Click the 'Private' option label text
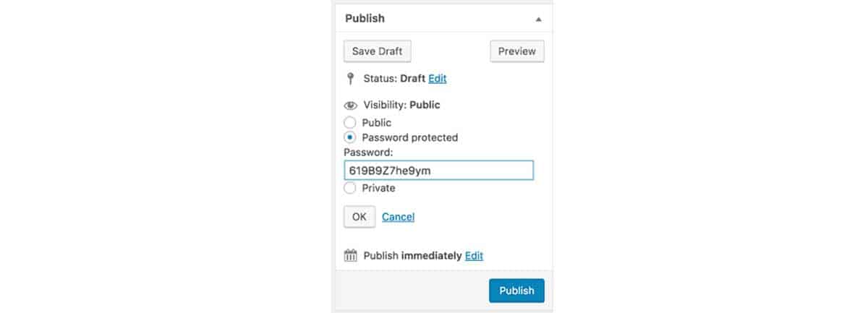 click(x=379, y=188)
